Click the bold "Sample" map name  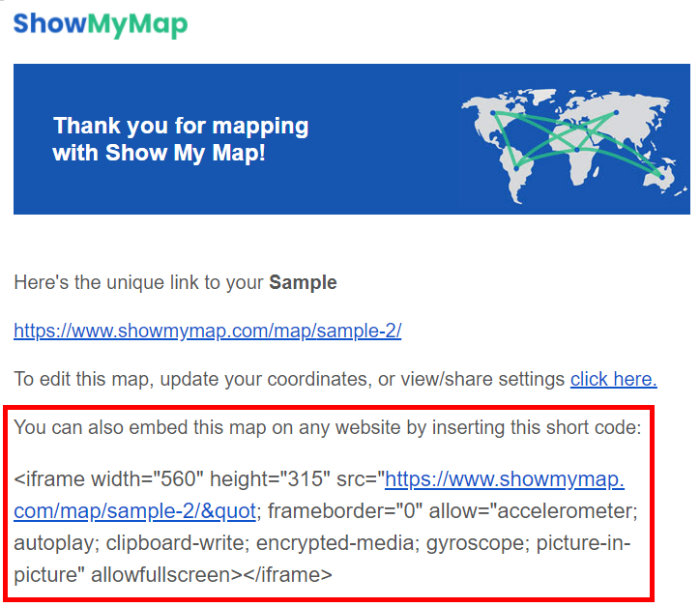pos(303,283)
